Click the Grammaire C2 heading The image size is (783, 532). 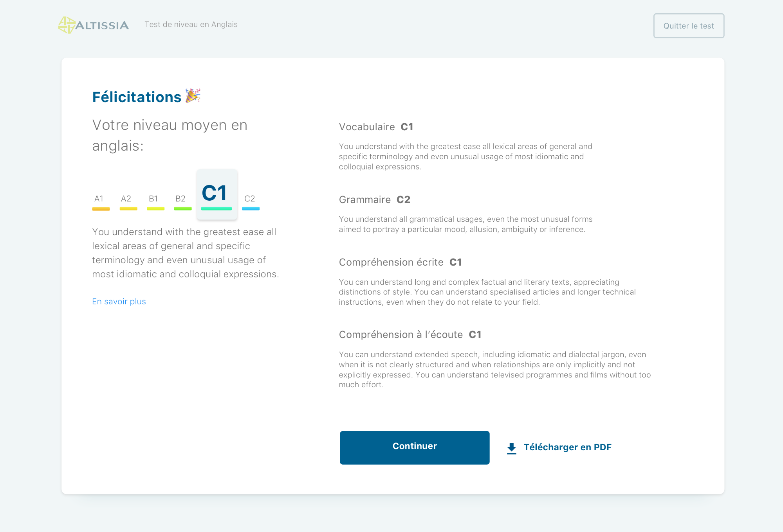point(374,199)
